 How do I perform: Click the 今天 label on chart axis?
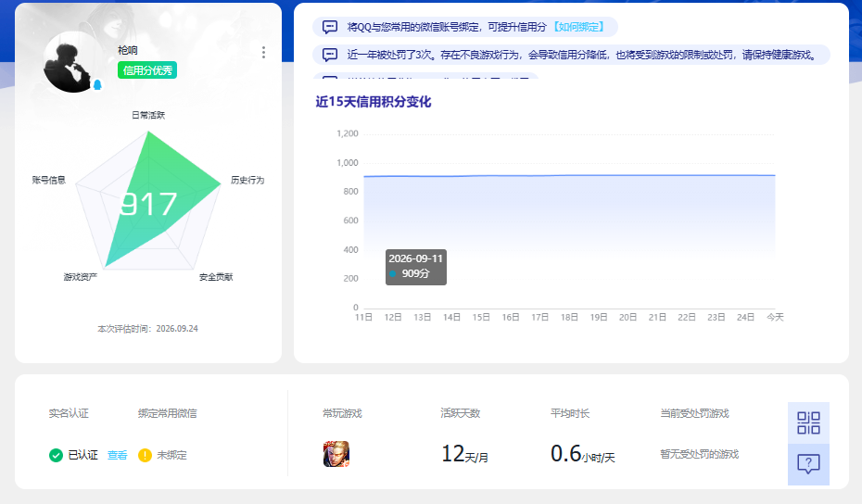coord(775,317)
